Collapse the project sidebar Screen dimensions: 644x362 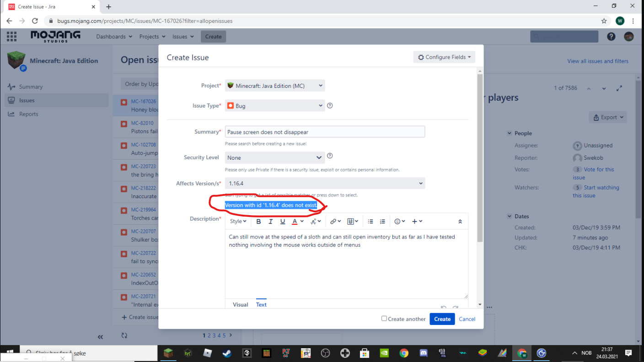[x=101, y=337]
